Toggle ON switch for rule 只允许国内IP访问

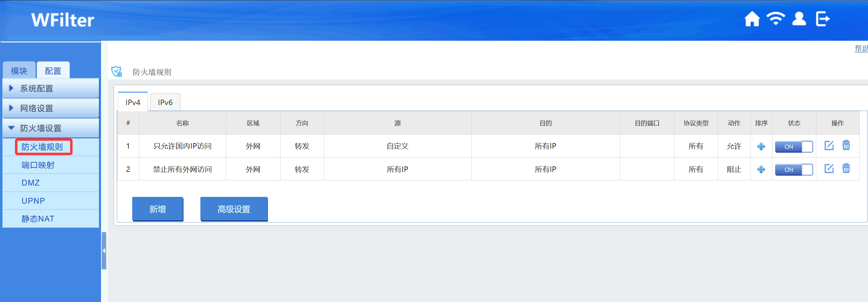tap(794, 147)
